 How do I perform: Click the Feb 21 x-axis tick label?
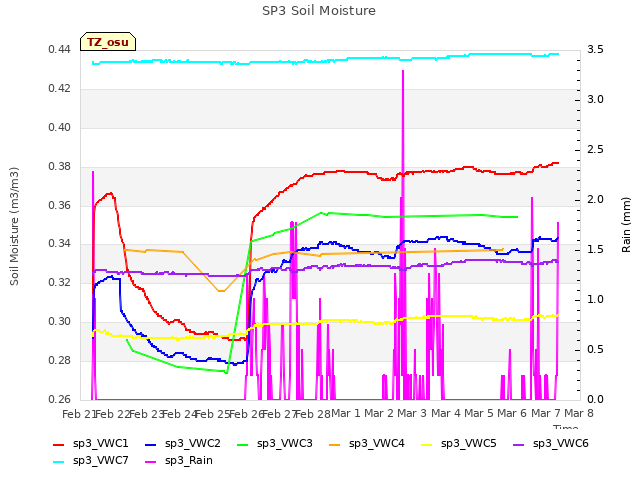(79, 414)
